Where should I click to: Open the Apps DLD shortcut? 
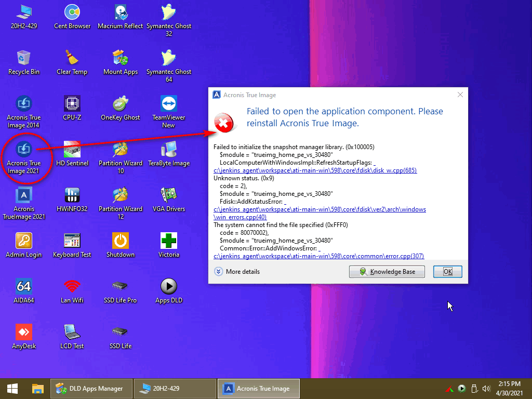169,291
